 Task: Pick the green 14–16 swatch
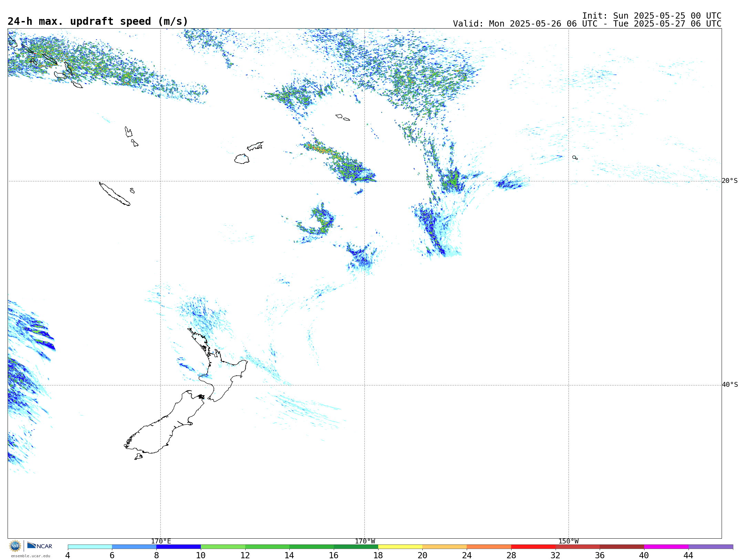(x=312, y=547)
